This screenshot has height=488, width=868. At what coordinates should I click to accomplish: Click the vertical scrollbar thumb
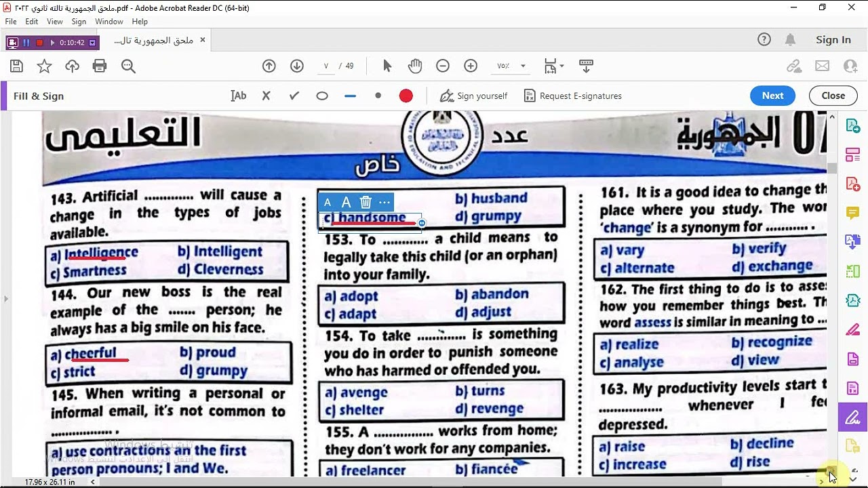832,168
